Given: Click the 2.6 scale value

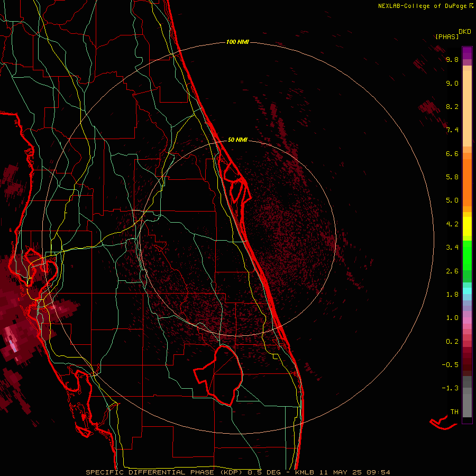Looking at the screenshot, I should (x=452, y=271).
